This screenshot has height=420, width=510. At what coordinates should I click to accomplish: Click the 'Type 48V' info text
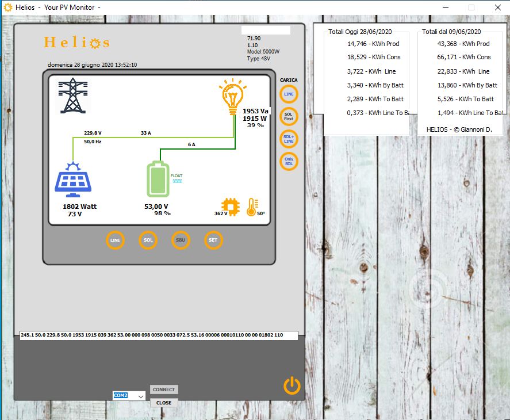click(x=259, y=59)
